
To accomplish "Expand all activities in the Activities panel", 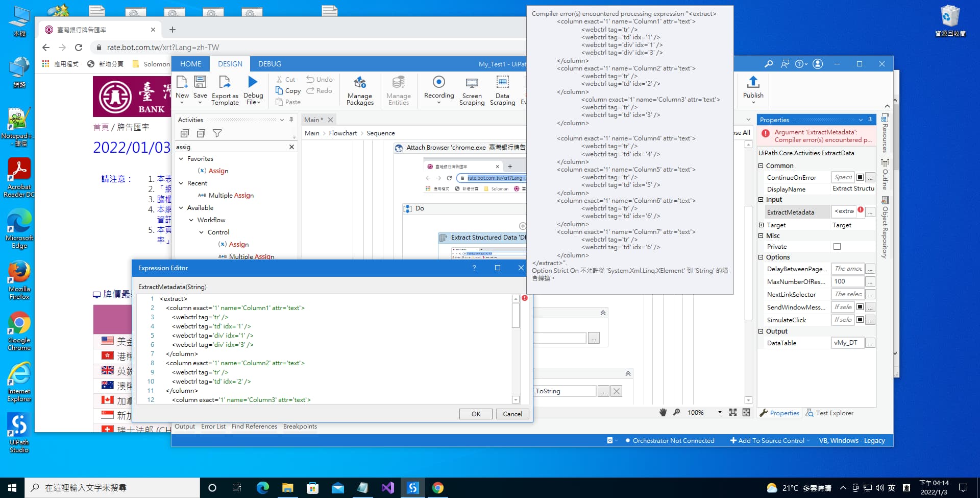I will pyautogui.click(x=185, y=133).
